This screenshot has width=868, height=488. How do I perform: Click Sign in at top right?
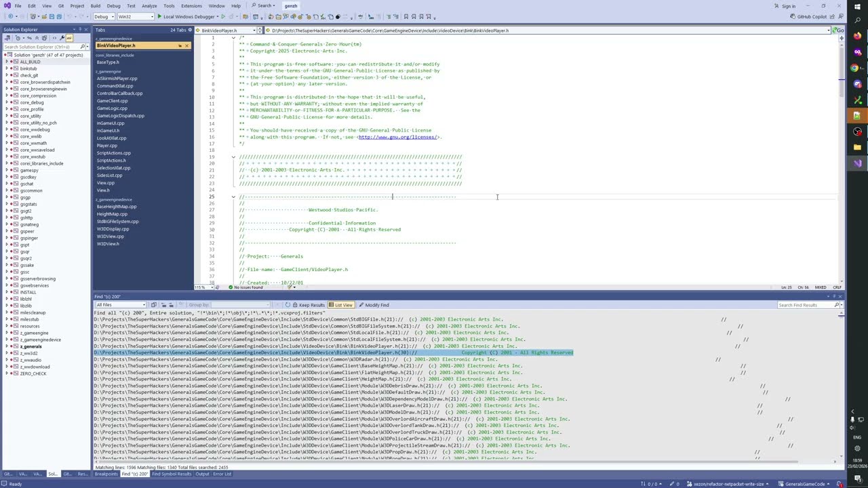click(x=789, y=6)
